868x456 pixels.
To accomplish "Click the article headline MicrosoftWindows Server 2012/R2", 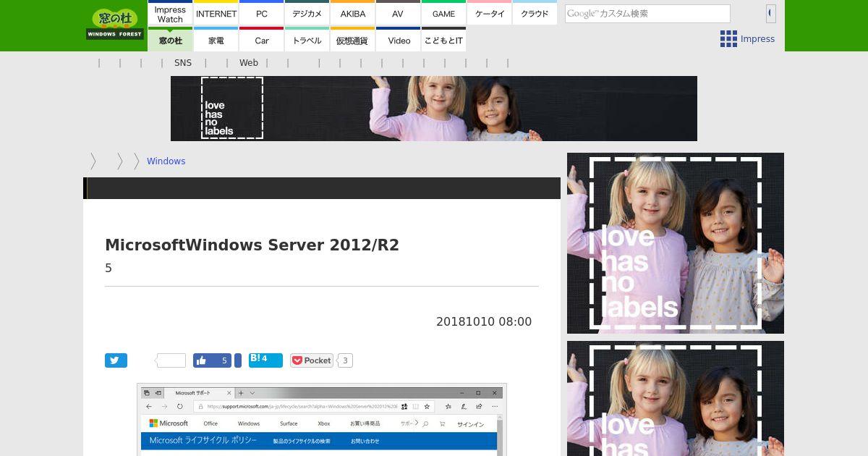I will pyautogui.click(x=252, y=245).
